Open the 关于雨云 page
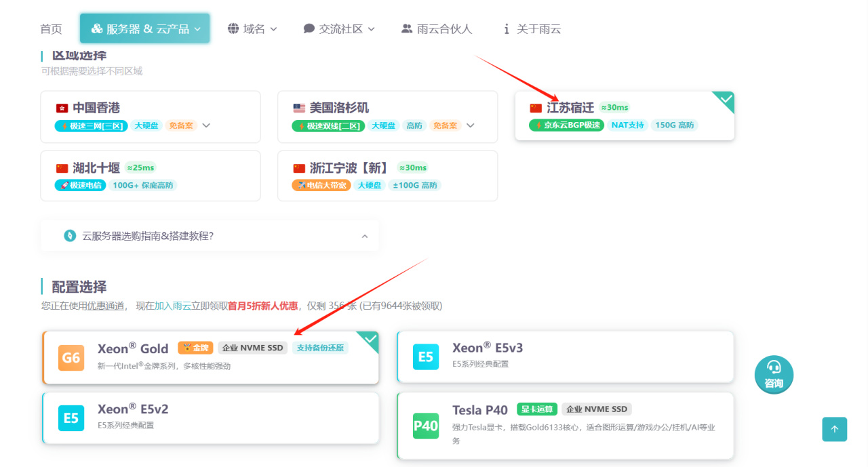This screenshot has height=467, width=868. point(532,29)
